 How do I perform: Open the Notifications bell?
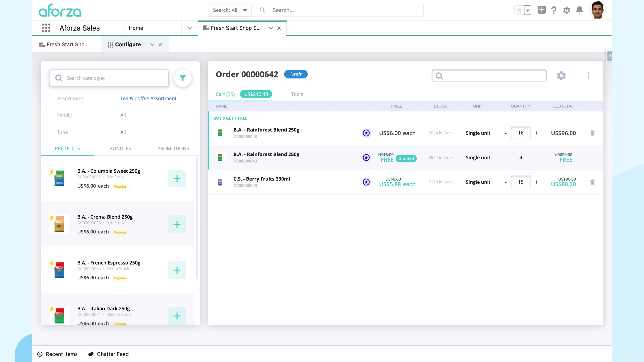[579, 10]
